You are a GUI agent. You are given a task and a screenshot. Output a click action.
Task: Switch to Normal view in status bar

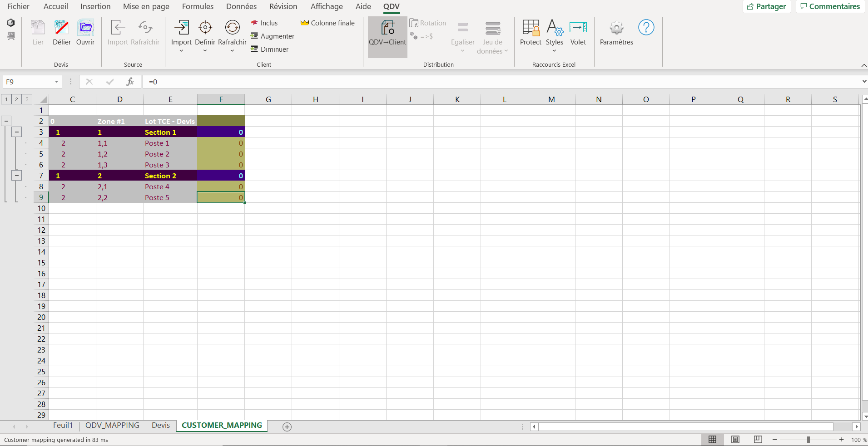coord(712,439)
